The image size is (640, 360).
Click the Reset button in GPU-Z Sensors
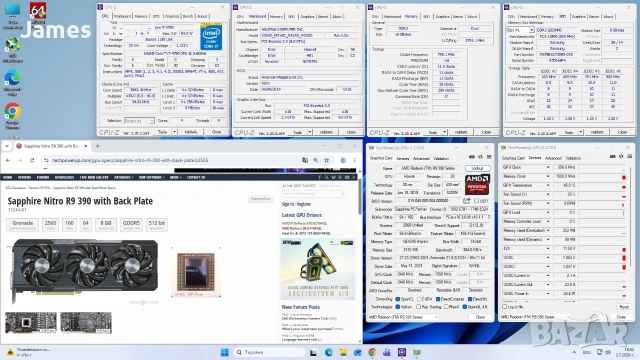(x=624, y=307)
